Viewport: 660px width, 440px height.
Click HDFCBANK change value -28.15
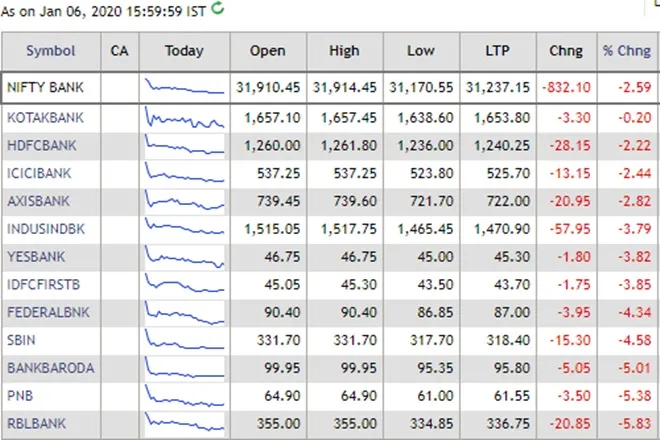[570, 145]
